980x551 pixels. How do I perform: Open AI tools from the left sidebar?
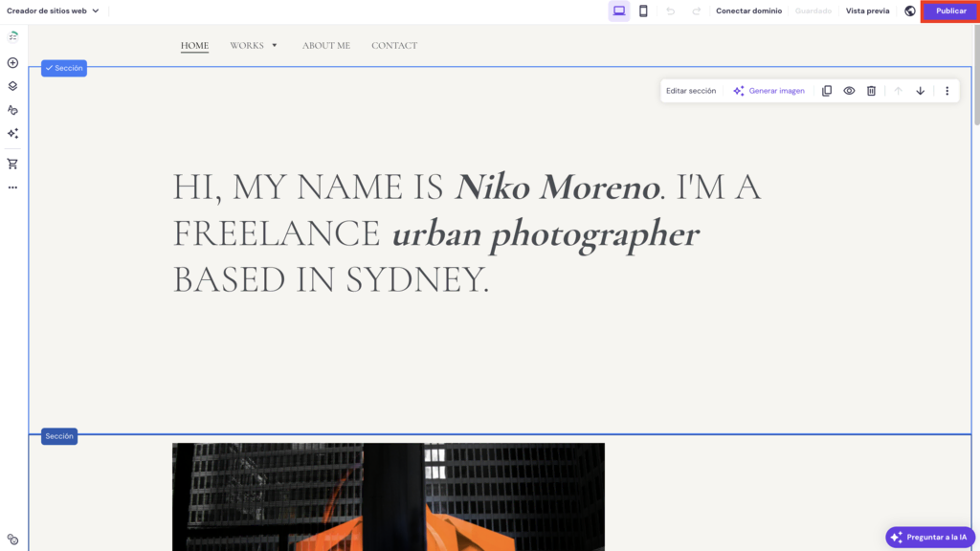(12, 134)
